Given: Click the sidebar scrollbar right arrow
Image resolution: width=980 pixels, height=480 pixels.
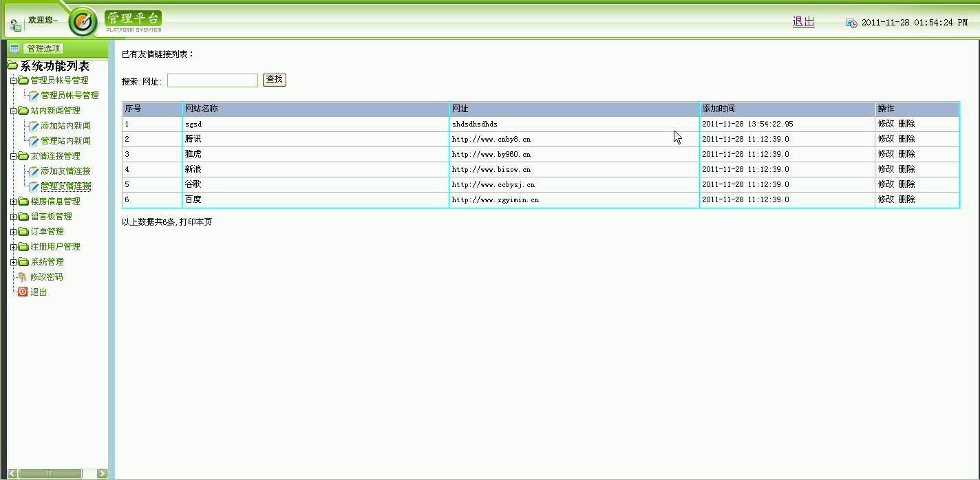Looking at the screenshot, I should (102, 473).
